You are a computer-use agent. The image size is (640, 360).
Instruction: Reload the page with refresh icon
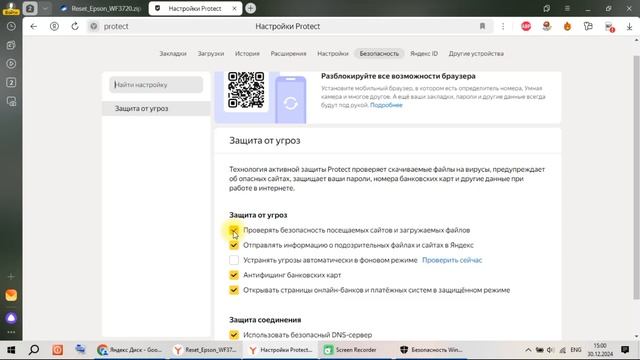pos(75,27)
